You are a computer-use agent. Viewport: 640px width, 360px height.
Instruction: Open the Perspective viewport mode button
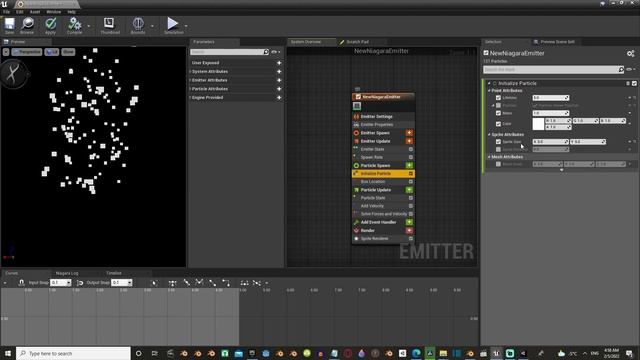pos(27,52)
